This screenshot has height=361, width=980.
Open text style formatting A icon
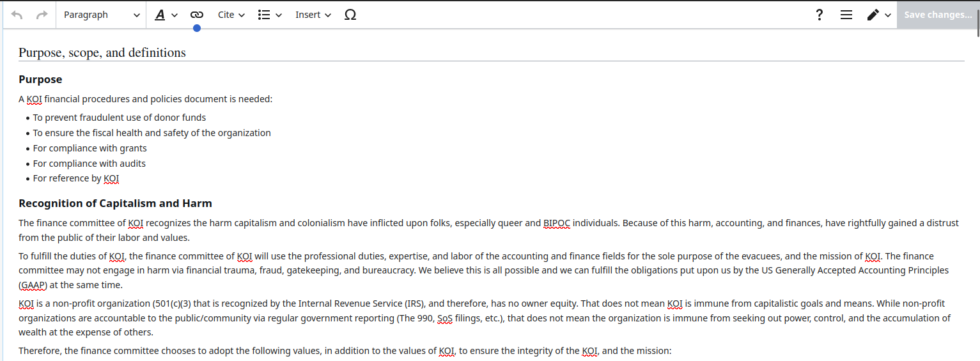[x=160, y=15]
